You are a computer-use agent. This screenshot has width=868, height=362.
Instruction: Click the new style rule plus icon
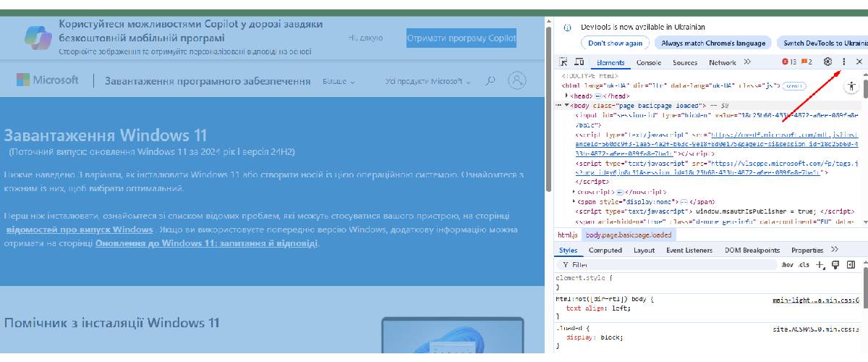820,265
